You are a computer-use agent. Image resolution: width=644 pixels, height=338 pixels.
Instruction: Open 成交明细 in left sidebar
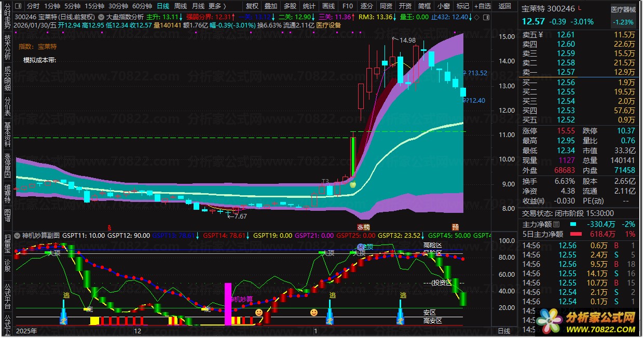(7, 78)
